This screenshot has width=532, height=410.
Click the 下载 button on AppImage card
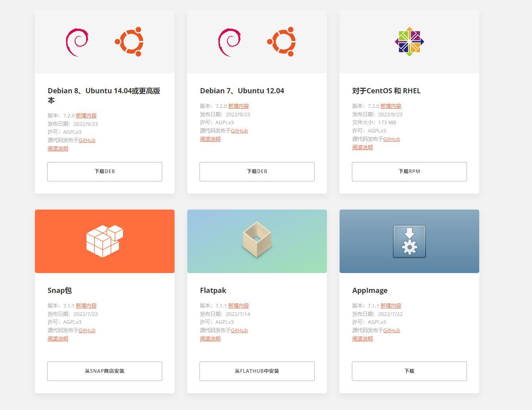409,371
